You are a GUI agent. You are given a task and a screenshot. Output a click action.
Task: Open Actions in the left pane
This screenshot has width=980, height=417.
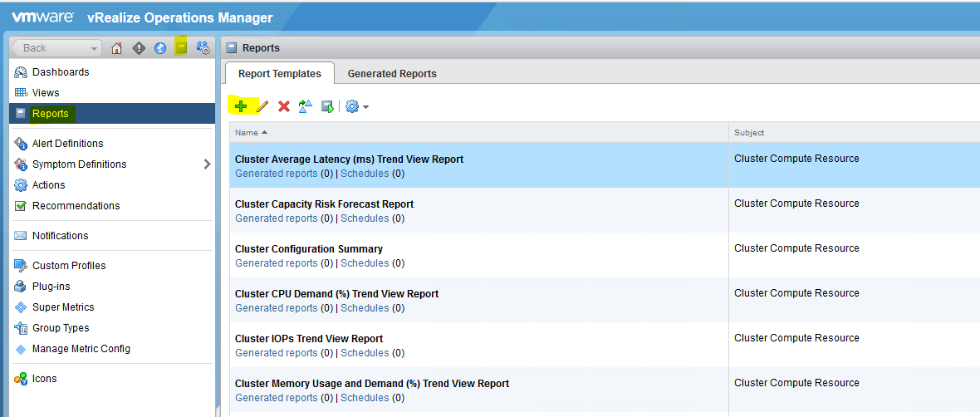[x=49, y=185]
